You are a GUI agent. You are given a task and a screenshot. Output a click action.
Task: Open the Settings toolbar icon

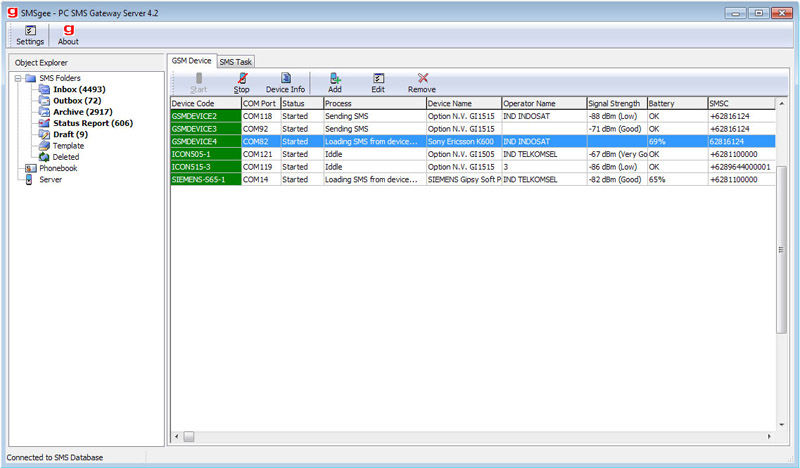click(x=29, y=35)
